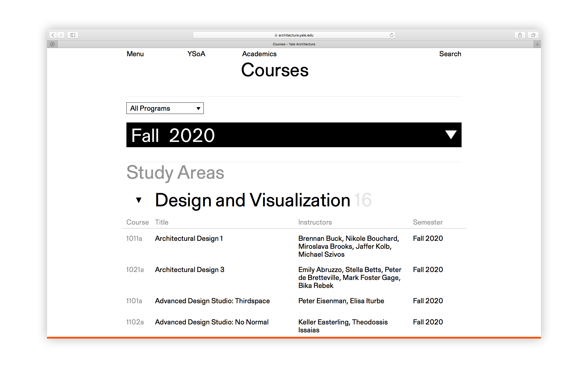588x368 pixels.
Task: Click the browser forward arrow button
Action: pos(61,35)
